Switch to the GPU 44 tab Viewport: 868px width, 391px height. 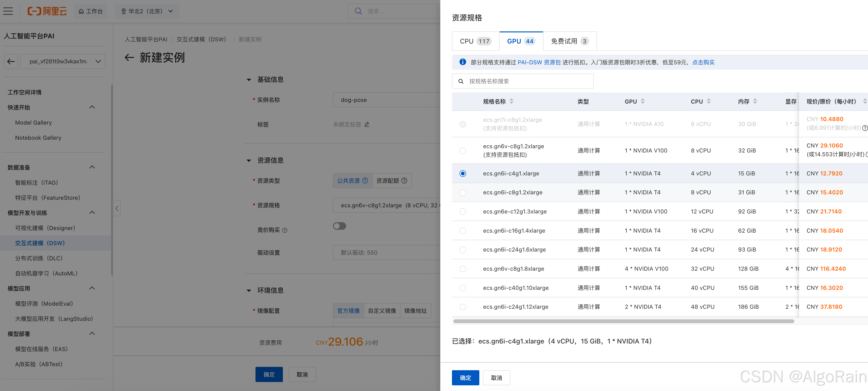click(x=521, y=41)
